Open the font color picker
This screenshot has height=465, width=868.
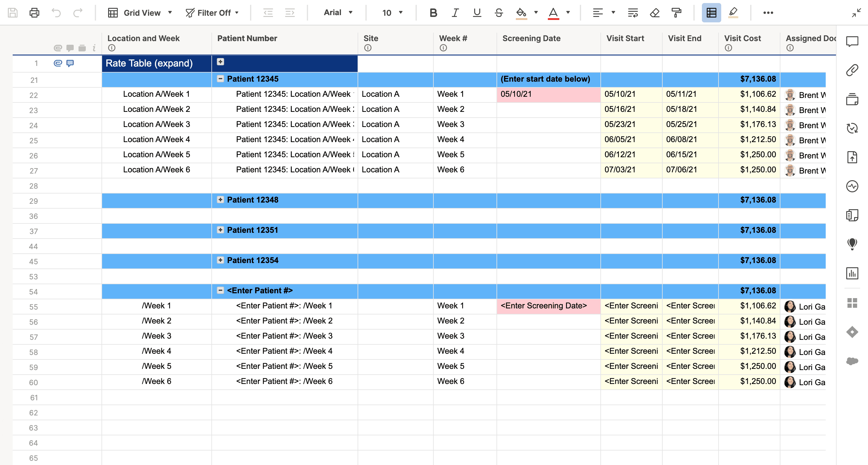tap(568, 13)
